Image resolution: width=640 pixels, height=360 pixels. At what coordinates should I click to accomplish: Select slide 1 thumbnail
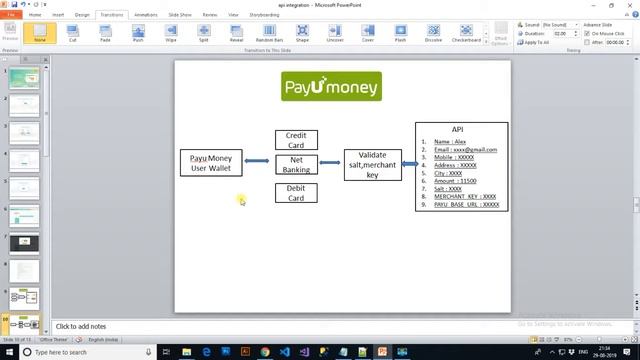[24, 78]
